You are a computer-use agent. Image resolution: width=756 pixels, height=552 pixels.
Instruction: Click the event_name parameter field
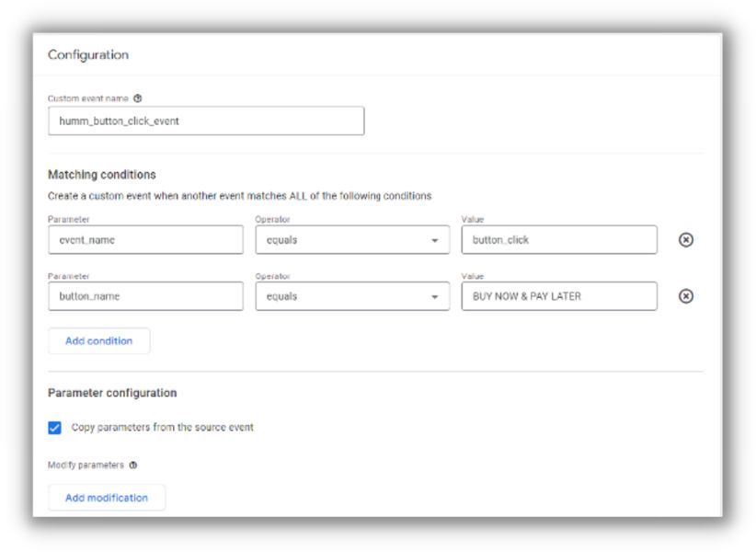(145, 240)
